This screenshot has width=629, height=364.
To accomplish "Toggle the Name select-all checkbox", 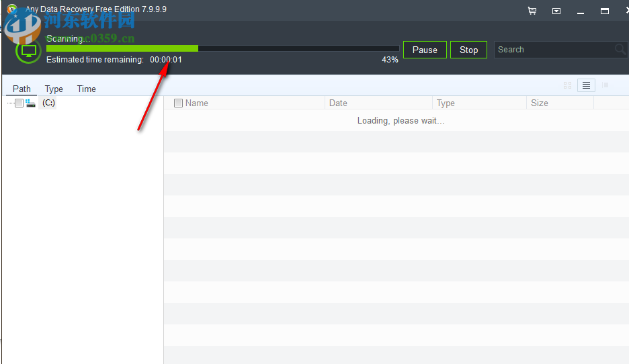I will tap(178, 103).
